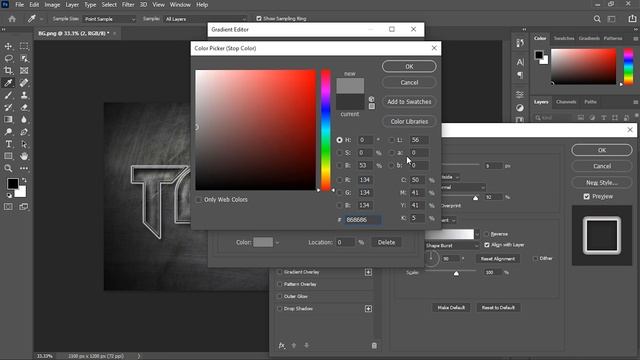640x360 pixels.
Task: Enable the Outer Glow effect checkbox
Action: point(280,296)
